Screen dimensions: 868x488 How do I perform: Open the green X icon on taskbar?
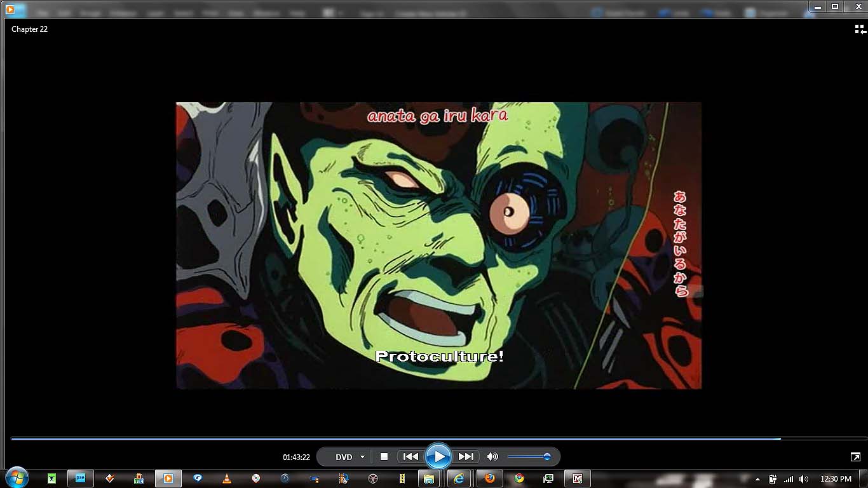tap(51, 478)
